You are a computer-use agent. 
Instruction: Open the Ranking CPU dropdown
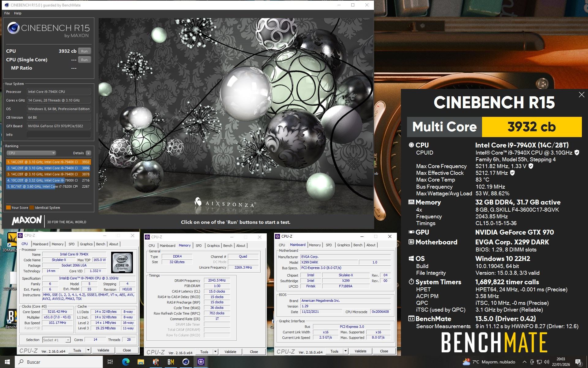pos(31,153)
